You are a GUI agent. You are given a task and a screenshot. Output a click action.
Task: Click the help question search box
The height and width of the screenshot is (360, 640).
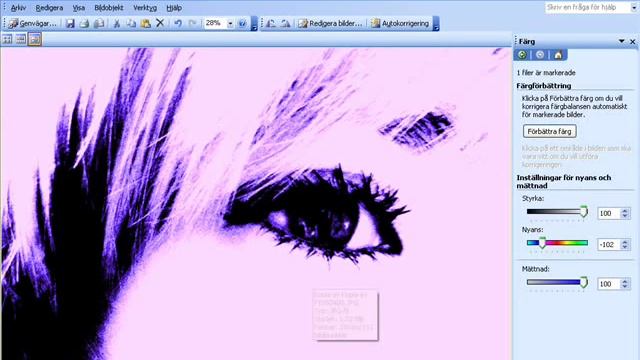pyautogui.click(x=587, y=7)
